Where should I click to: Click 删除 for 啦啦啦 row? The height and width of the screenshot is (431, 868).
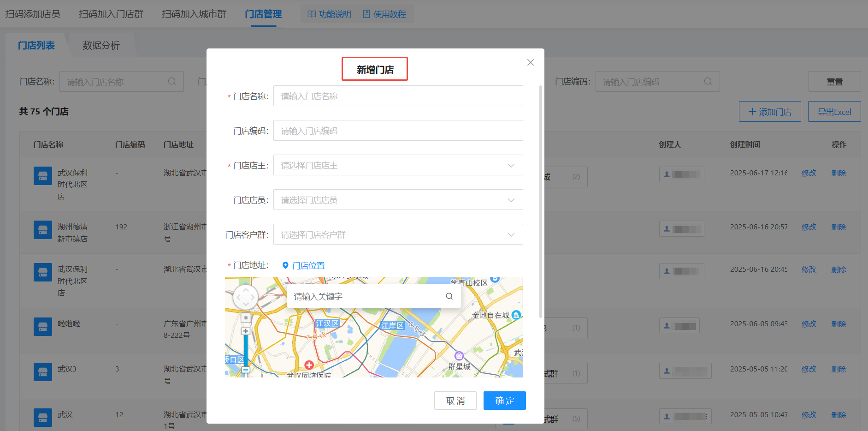point(839,324)
